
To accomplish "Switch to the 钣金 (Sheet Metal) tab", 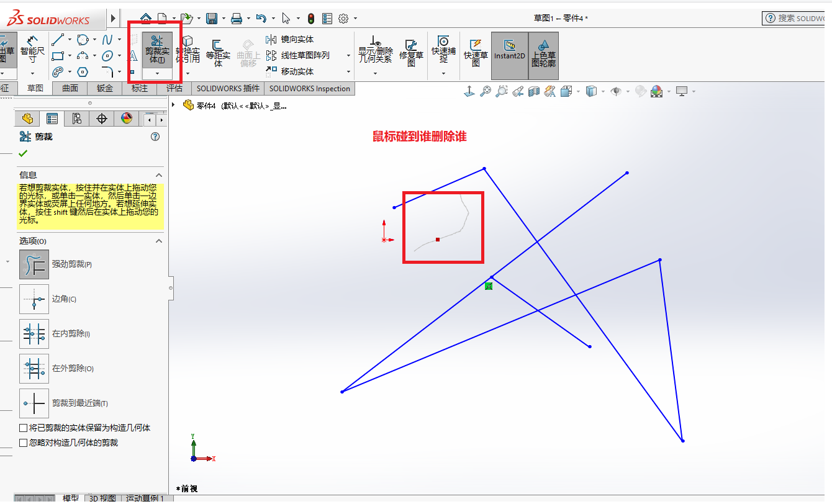I will (x=105, y=88).
